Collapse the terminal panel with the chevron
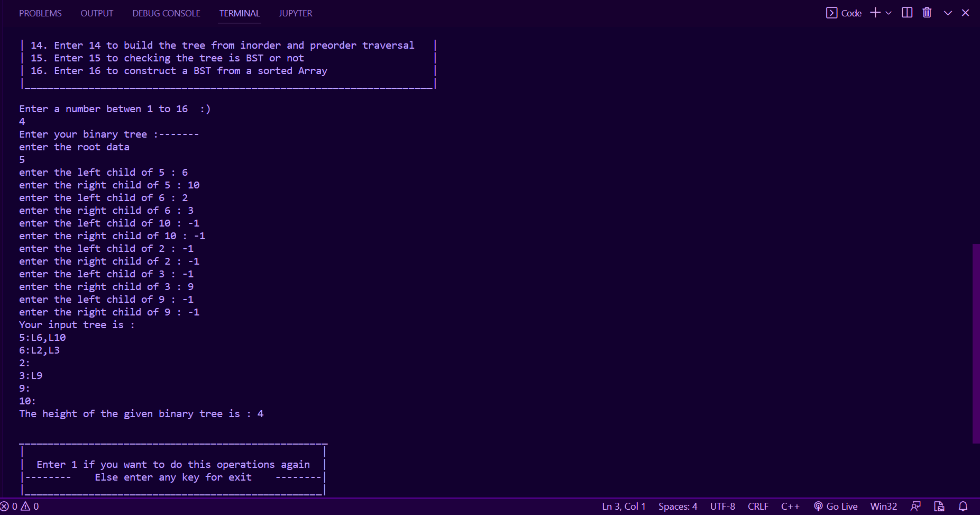This screenshot has height=515, width=980. pos(947,12)
